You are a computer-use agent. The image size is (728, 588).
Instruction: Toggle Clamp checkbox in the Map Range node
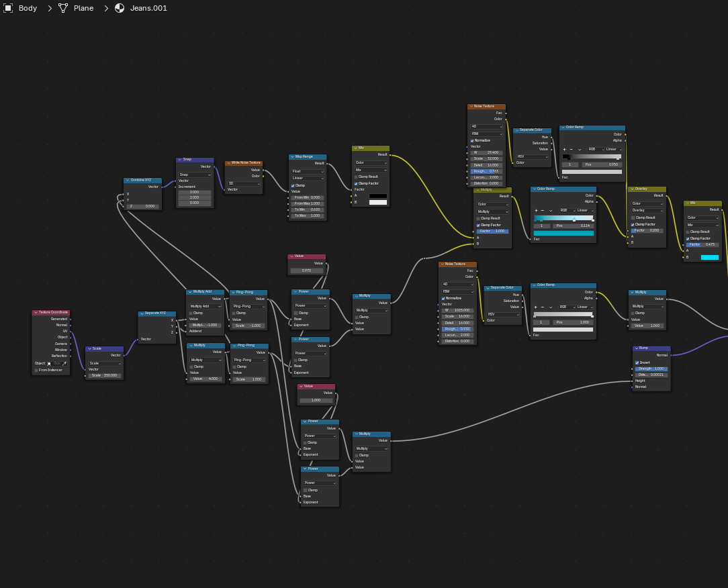(293, 185)
